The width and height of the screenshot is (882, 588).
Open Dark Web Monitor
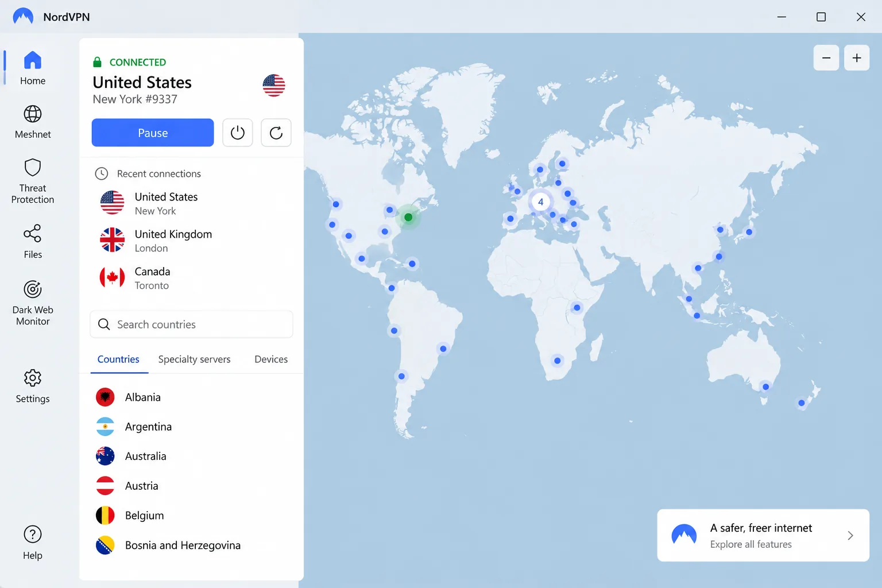[33, 303]
